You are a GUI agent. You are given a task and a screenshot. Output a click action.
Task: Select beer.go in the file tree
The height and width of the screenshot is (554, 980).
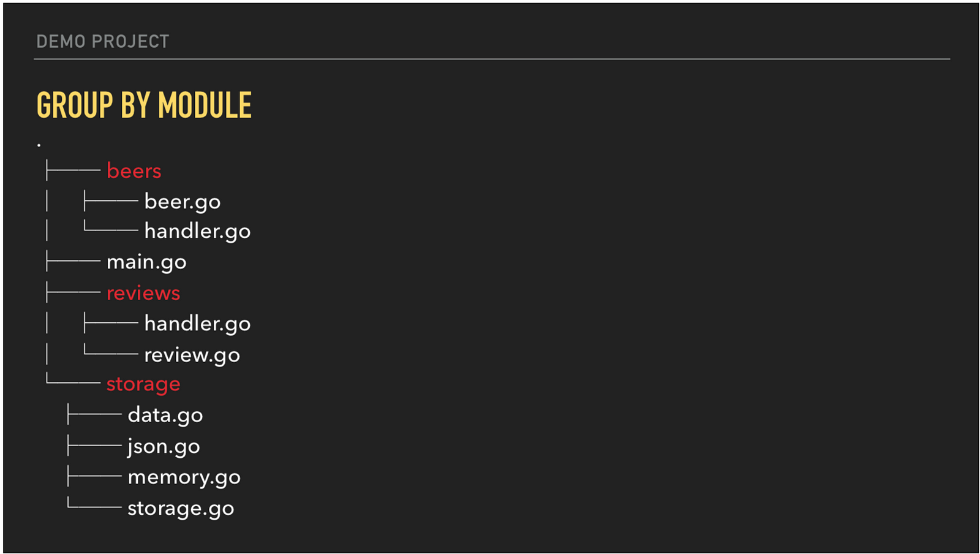[x=182, y=202]
